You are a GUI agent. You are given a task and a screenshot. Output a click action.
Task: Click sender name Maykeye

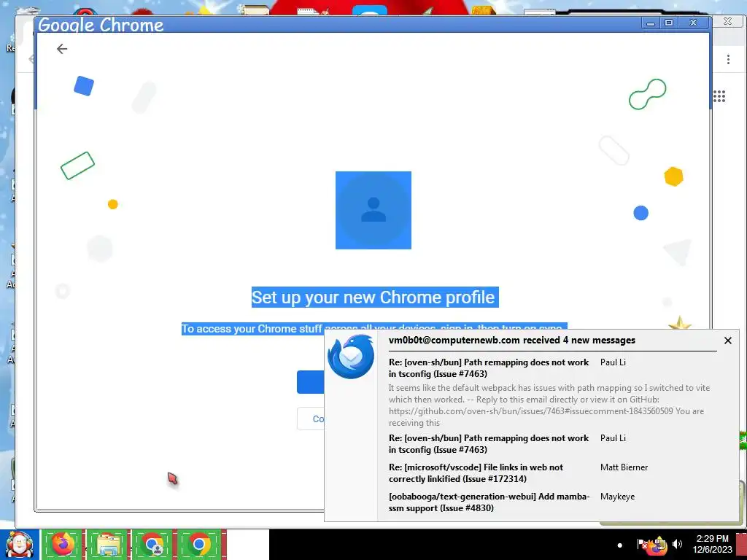617,497
